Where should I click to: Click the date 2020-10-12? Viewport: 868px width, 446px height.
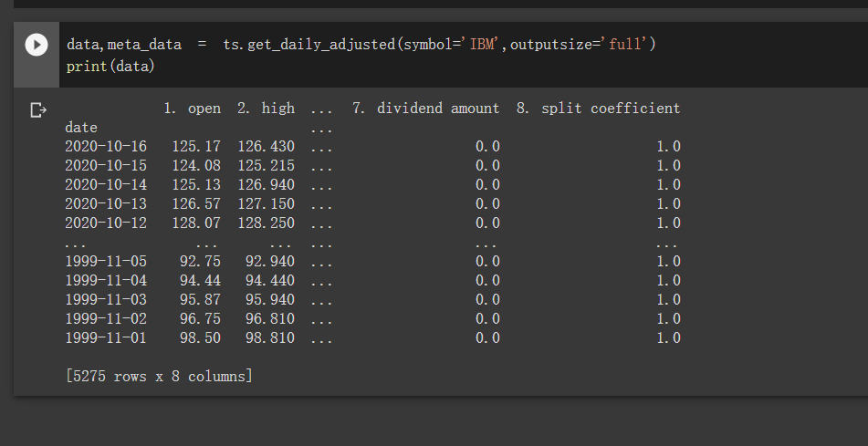point(106,223)
